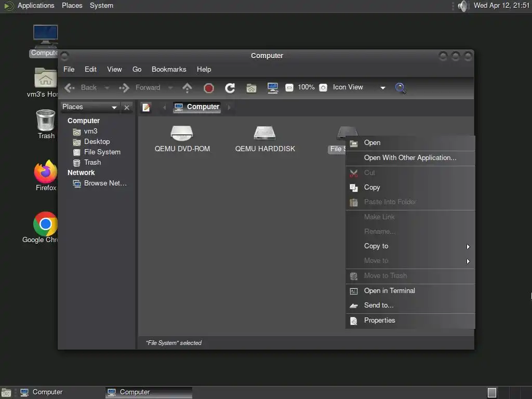Screen dimensions: 532x399
Task: Choose Open With Other Application
Action: tap(410, 158)
